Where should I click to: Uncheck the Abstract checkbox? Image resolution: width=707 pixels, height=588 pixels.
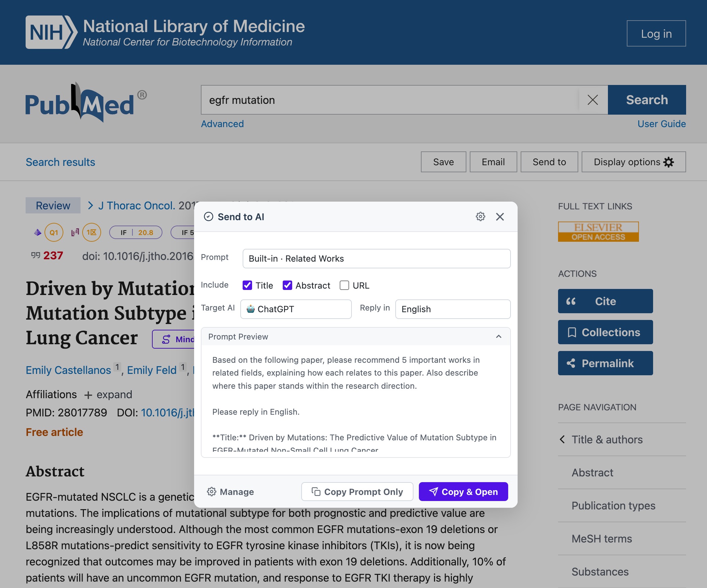[287, 285]
